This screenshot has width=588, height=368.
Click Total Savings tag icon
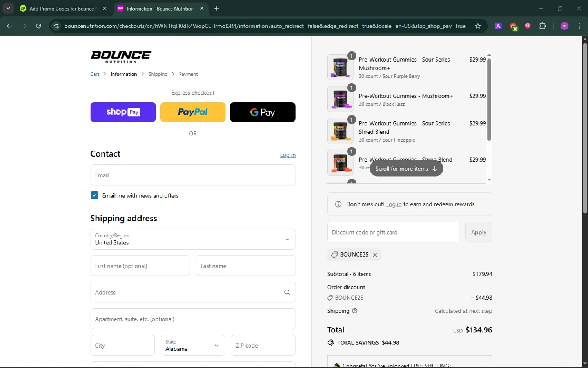pyautogui.click(x=331, y=342)
